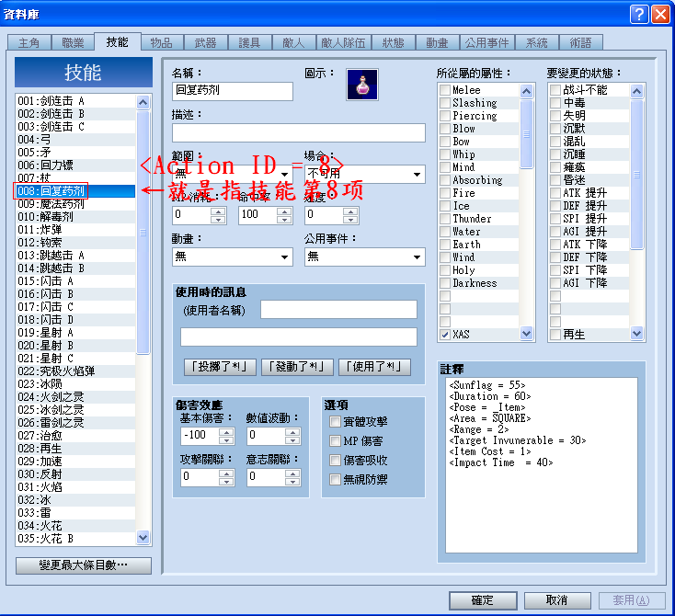Screen dimensions: 675x616
Task: Uncheck the XAS element checkbox
Action: tap(445, 335)
